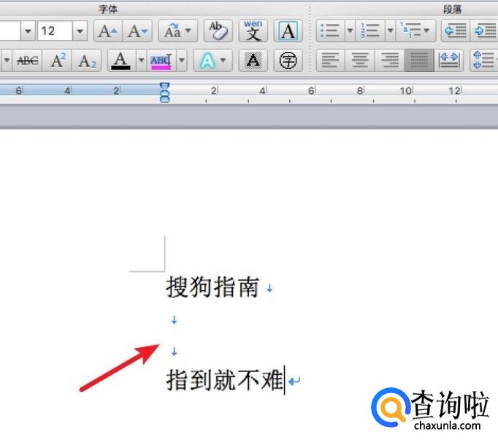498x448 pixels.
Task: Apply the pink text highlight color
Action: 161,60
